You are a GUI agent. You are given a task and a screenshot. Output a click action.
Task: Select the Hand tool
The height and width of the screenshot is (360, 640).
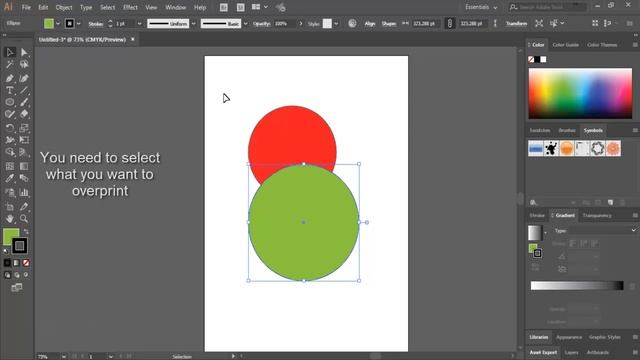coord(10,219)
